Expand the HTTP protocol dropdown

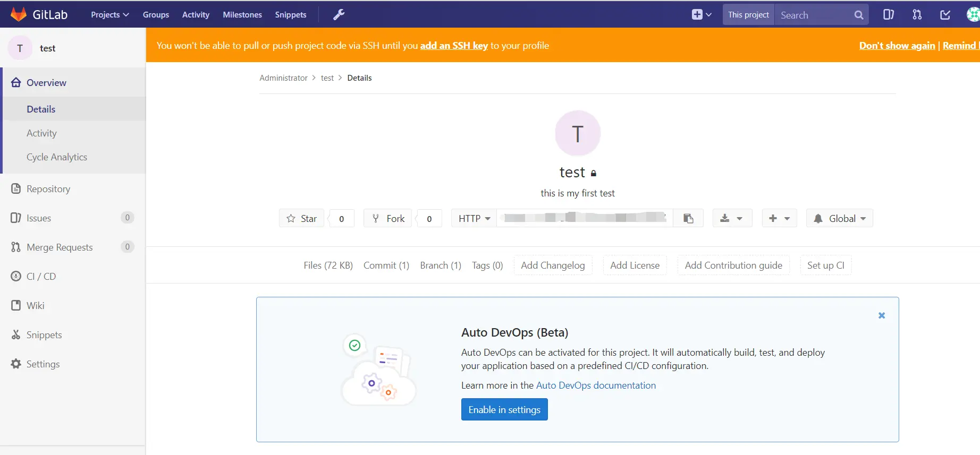474,218
